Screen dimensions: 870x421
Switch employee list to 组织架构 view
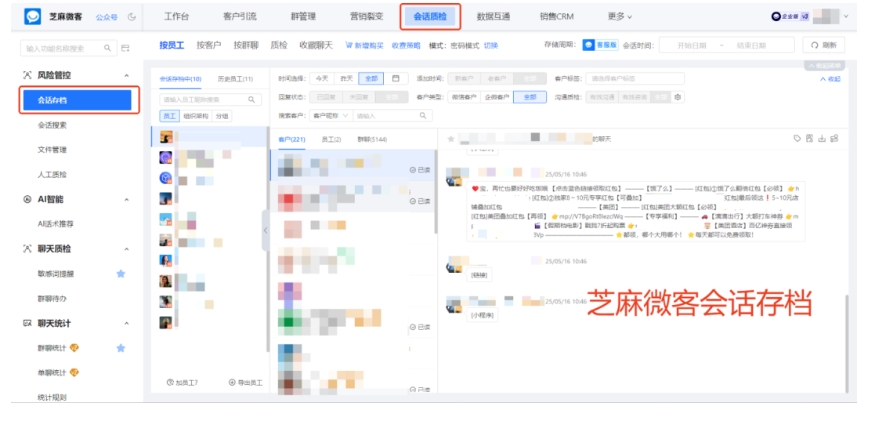click(x=195, y=116)
